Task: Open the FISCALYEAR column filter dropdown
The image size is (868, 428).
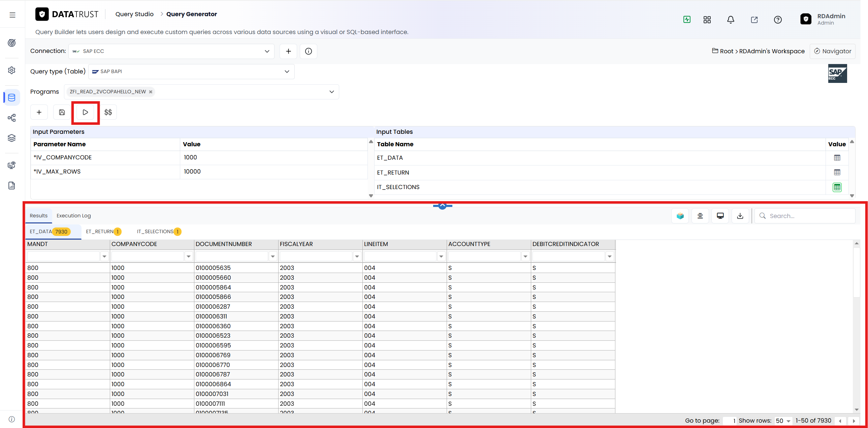Action: click(x=357, y=256)
